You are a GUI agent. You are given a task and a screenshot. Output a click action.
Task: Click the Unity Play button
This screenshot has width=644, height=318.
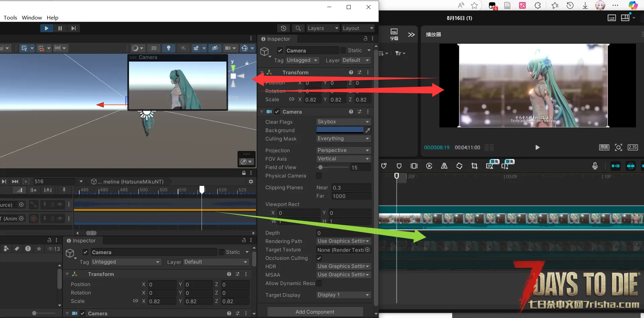tap(46, 28)
